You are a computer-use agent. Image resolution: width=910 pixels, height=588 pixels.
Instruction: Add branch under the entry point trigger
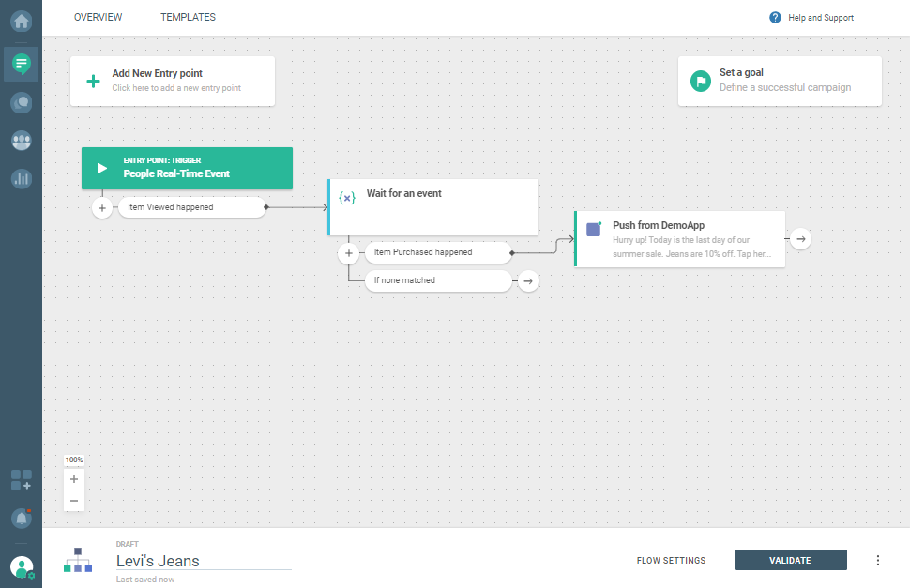click(x=102, y=207)
